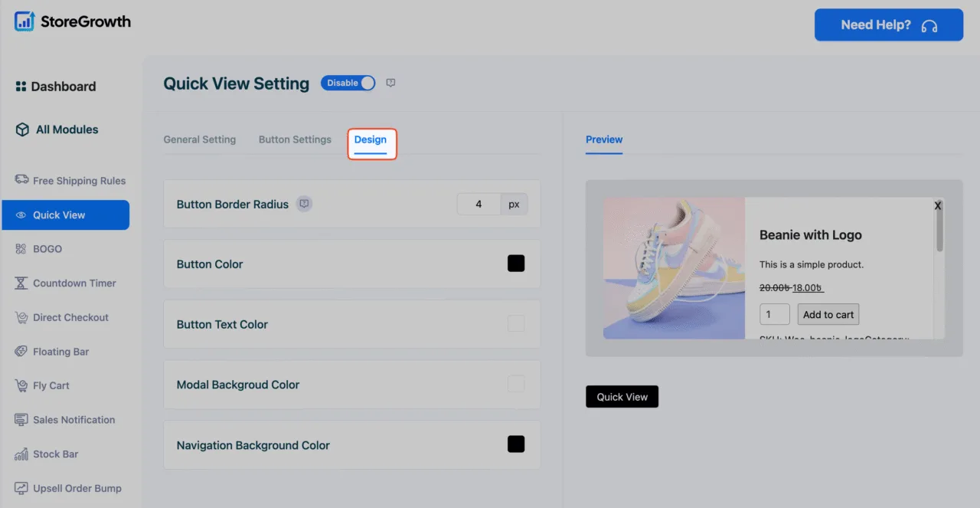Click the Free Shipping Rules truck icon
The height and width of the screenshot is (508, 980).
21,180
